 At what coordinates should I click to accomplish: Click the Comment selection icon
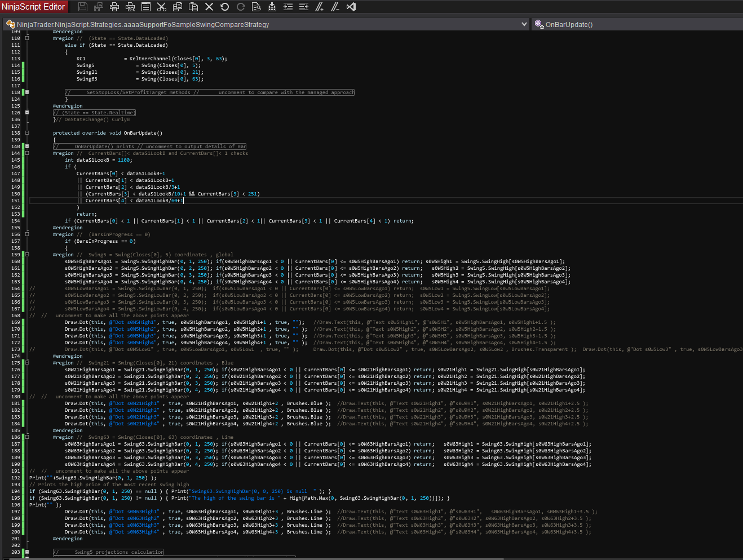pyautogui.click(x=319, y=7)
